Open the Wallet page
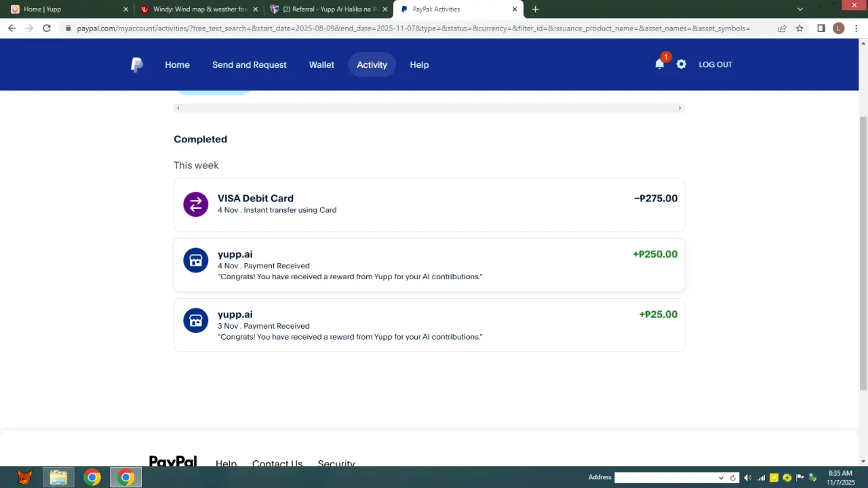The height and width of the screenshot is (488, 868). point(321,64)
